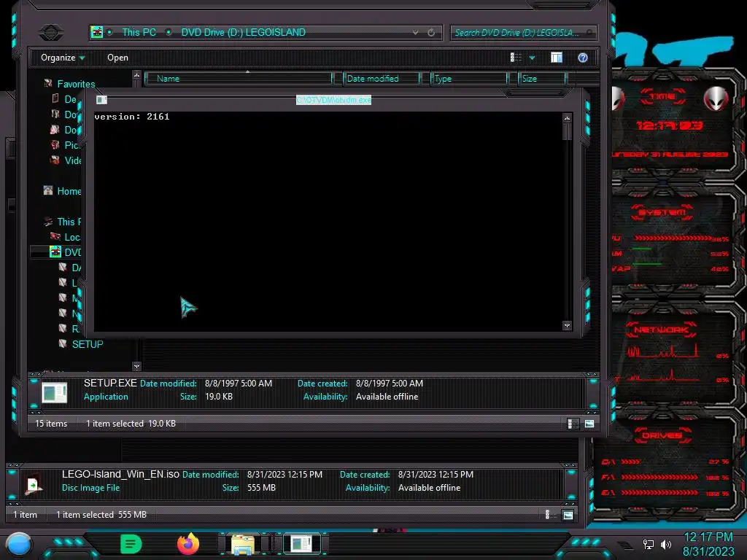Screen dimensions: 747x560
Task: Click DVD Drive (D:) LEGOISLAND breadcrumb
Action: pos(243,32)
